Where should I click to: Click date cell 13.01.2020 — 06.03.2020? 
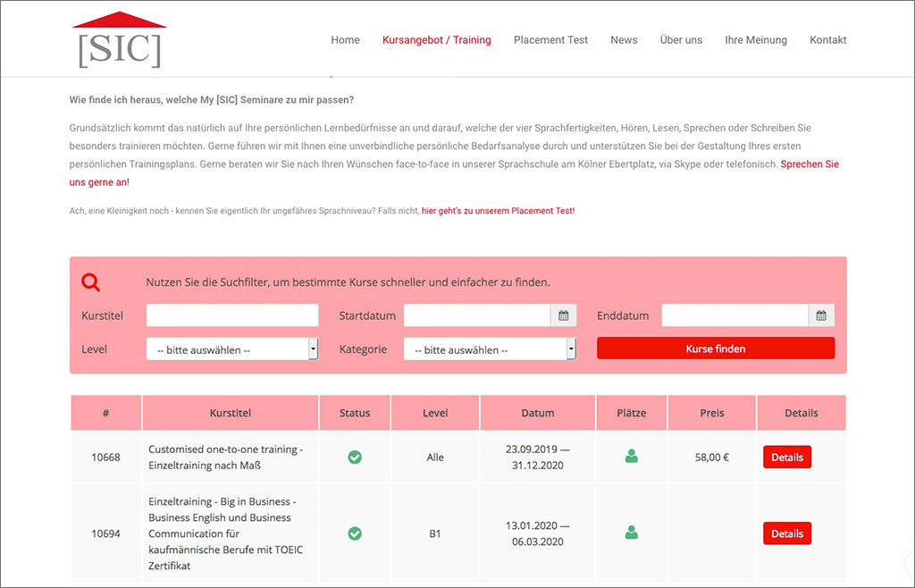click(x=537, y=533)
